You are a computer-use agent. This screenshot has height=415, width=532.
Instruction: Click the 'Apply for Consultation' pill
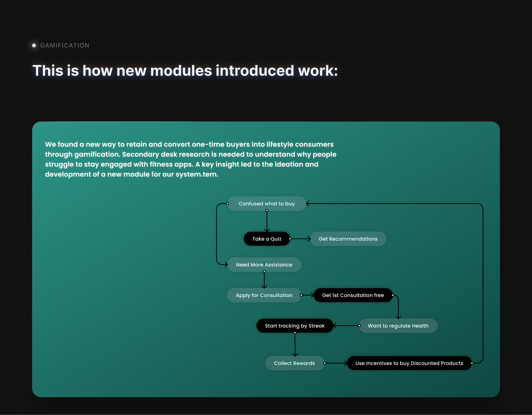click(264, 295)
